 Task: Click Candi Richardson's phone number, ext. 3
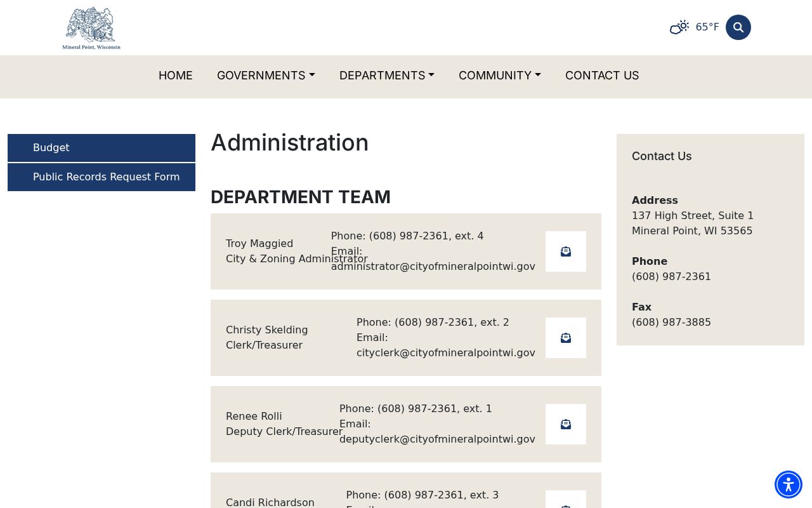[x=442, y=495]
